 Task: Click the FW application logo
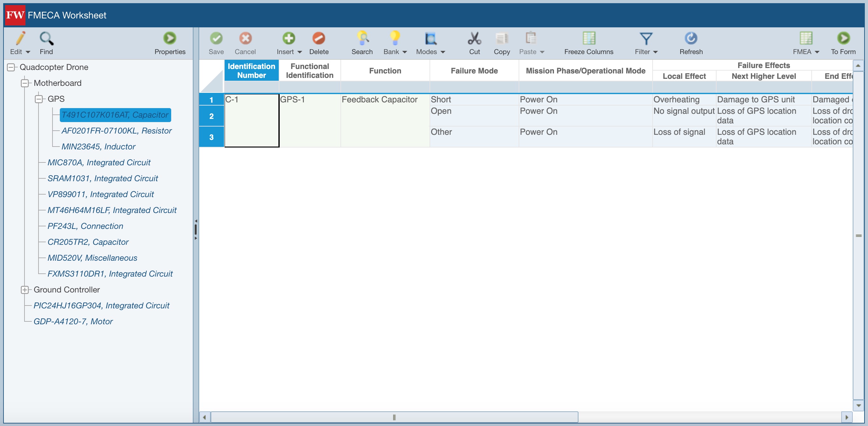15,15
